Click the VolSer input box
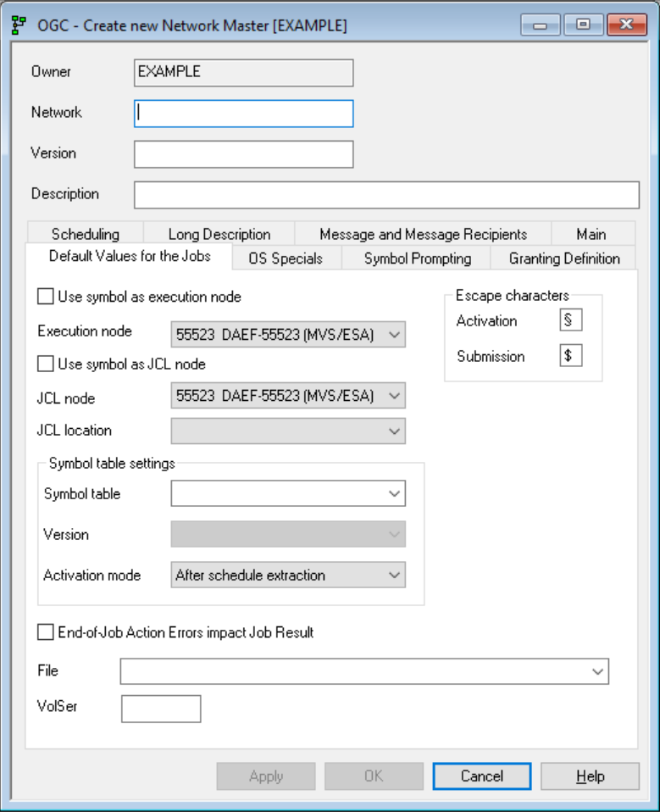 (161, 709)
